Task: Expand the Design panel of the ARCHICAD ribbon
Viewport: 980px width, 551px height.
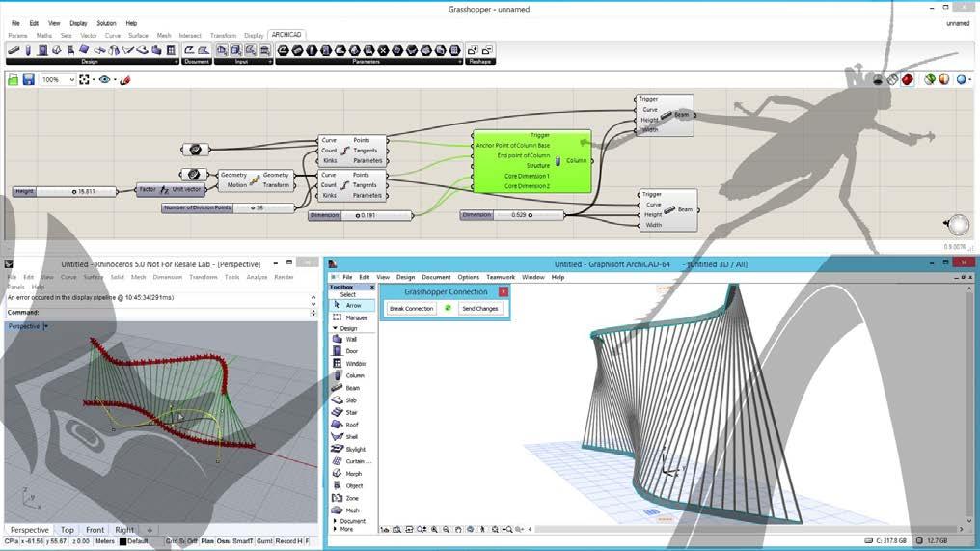Action: pos(177,62)
